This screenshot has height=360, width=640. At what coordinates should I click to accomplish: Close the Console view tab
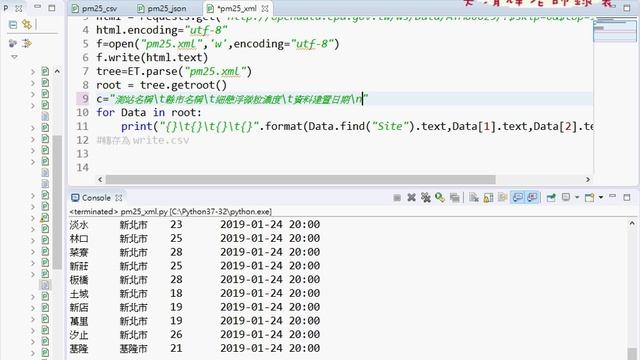point(119,198)
